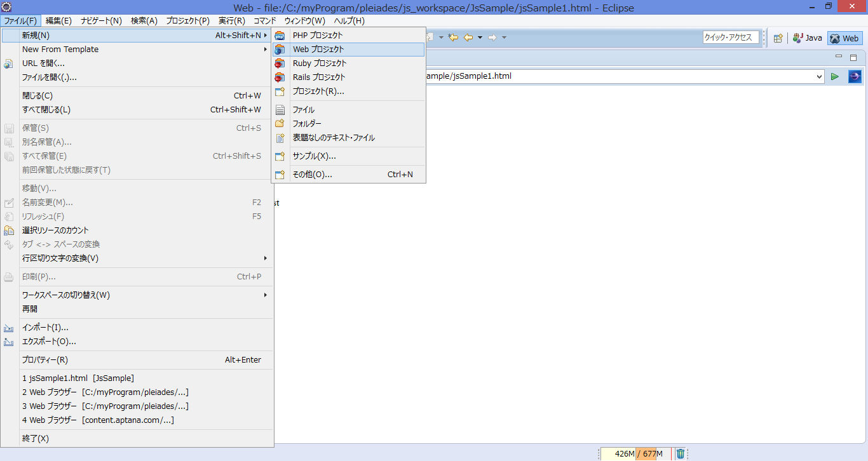This screenshot has width=868, height=461.
Task: Expand the 新規(N) submenu
Action: (x=137, y=36)
